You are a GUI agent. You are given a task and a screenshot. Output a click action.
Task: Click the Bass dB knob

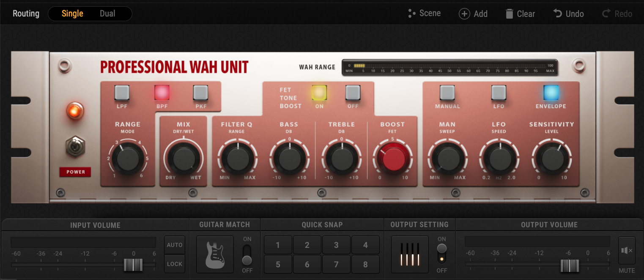289,159
